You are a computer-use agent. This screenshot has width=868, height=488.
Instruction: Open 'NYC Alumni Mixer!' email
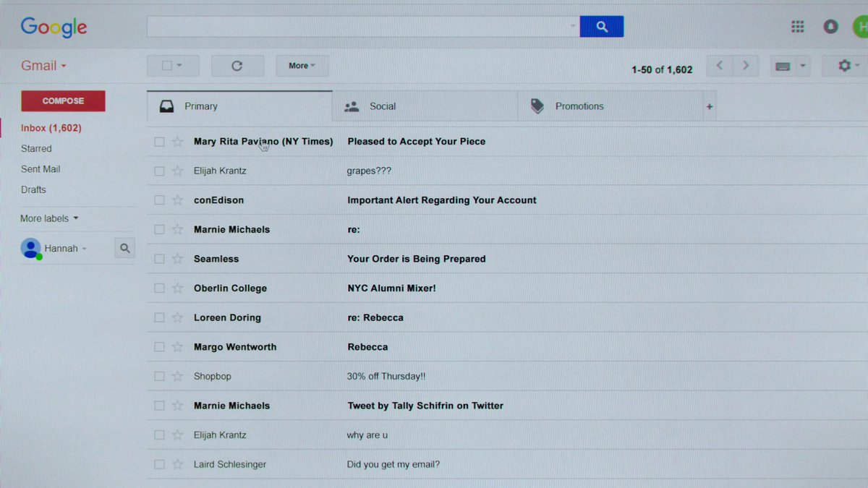[391, 288]
